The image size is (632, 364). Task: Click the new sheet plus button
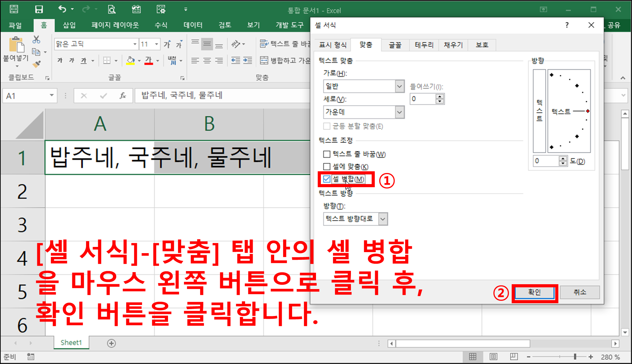point(111,343)
